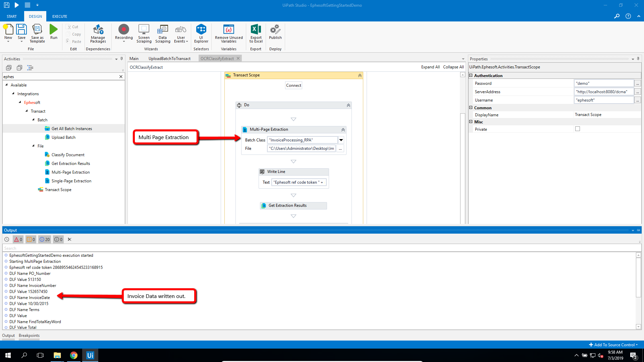Open Screen Scraping wizard

[x=144, y=33]
